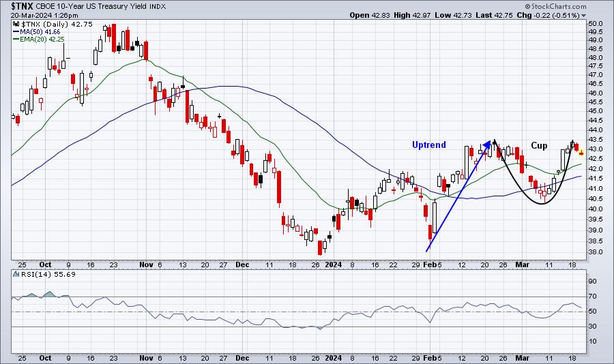Click the candlestick icon beside $TNX (Daily)
Viewport: 614px width, 364px height.
16,25
